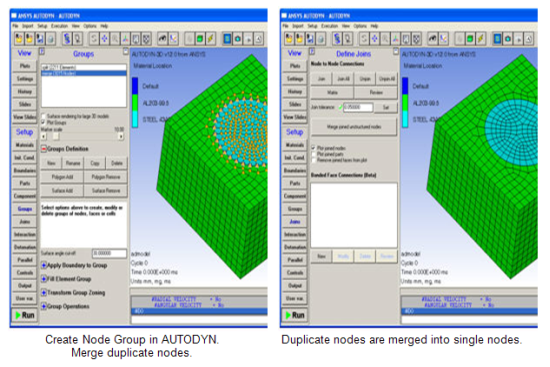550x367 pixels.
Task: Select the blue four-arrow move icon in left window toolbar
Action: [104, 39]
